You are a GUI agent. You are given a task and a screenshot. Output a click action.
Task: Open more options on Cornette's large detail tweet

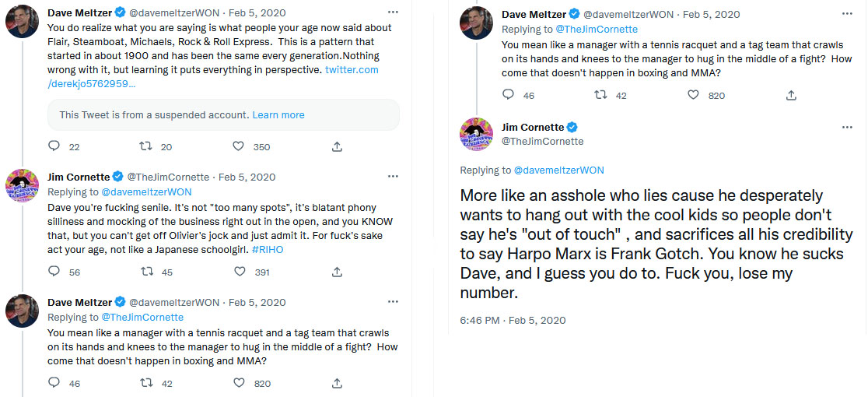pyautogui.click(x=847, y=128)
